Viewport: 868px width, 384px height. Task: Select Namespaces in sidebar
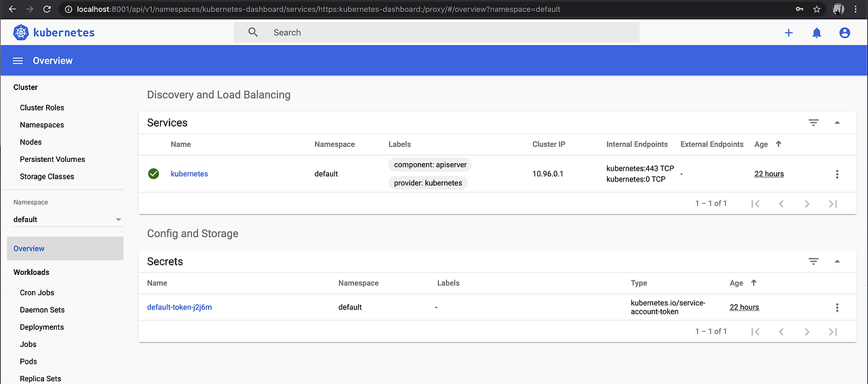[42, 125]
